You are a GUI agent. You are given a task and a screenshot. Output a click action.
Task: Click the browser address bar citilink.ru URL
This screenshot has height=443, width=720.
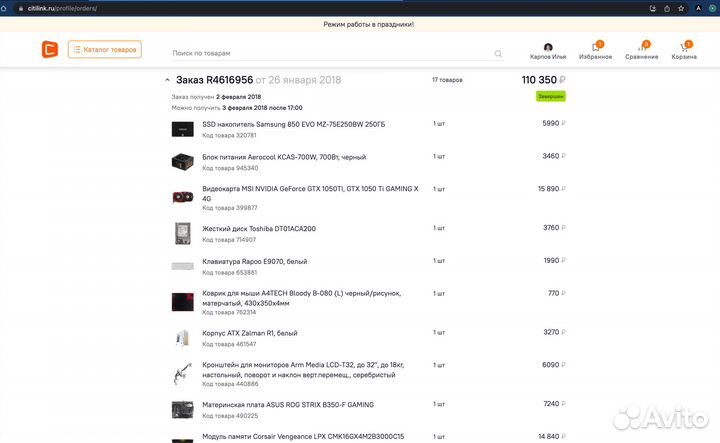[62, 8]
